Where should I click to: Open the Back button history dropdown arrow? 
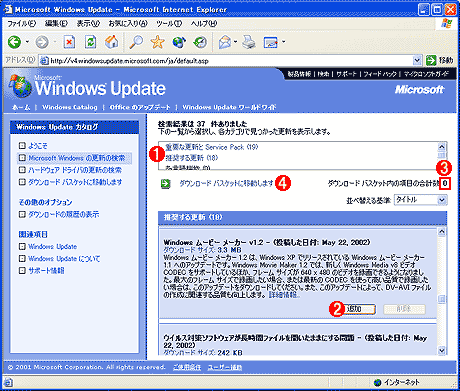coord(27,42)
